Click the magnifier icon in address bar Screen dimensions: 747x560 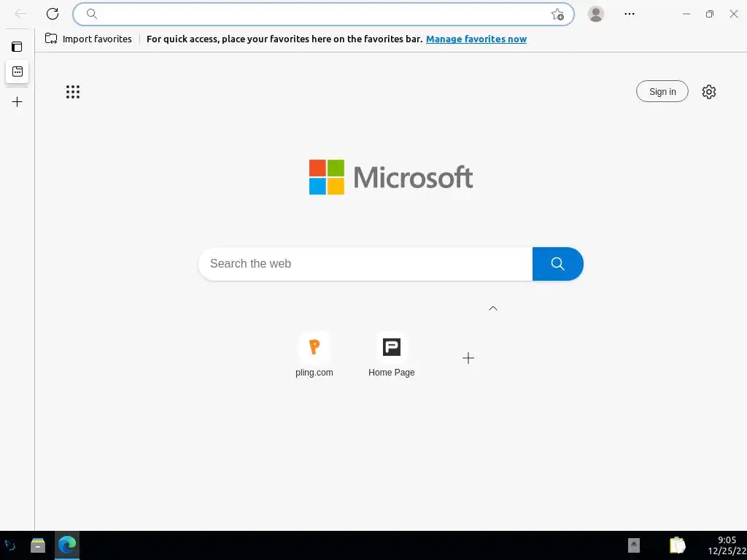pos(92,15)
